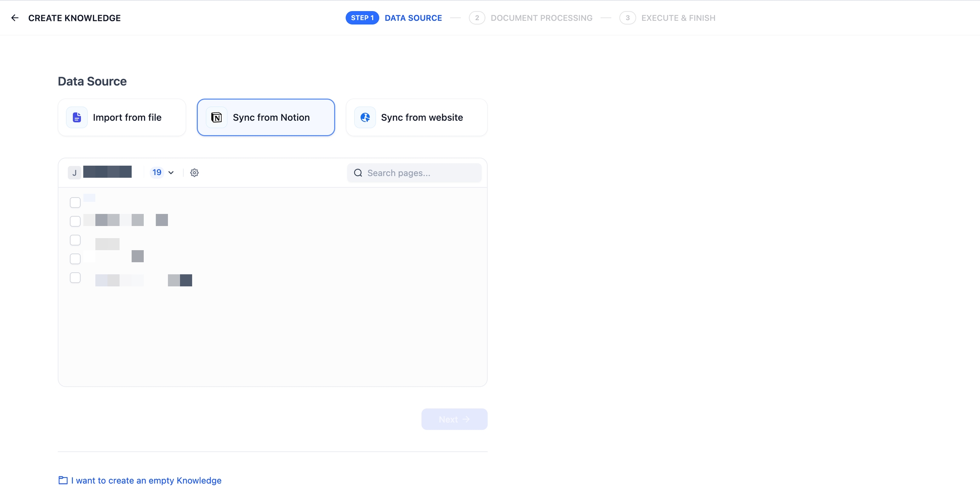Check the second page checkbox
Screen dimensions: 980x501
75,221
